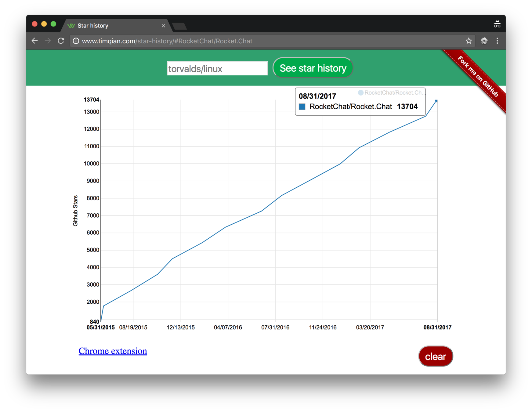Close the Star history tab
This screenshot has width=532, height=412.
pos(163,26)
